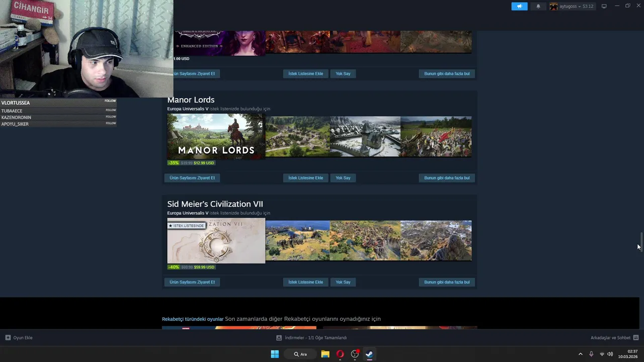Image resolution: width=644 pixels, height=362 pixels.
Task: Open Europa Universalis V link under Civilization VII
Action: [x=188, y=213]
